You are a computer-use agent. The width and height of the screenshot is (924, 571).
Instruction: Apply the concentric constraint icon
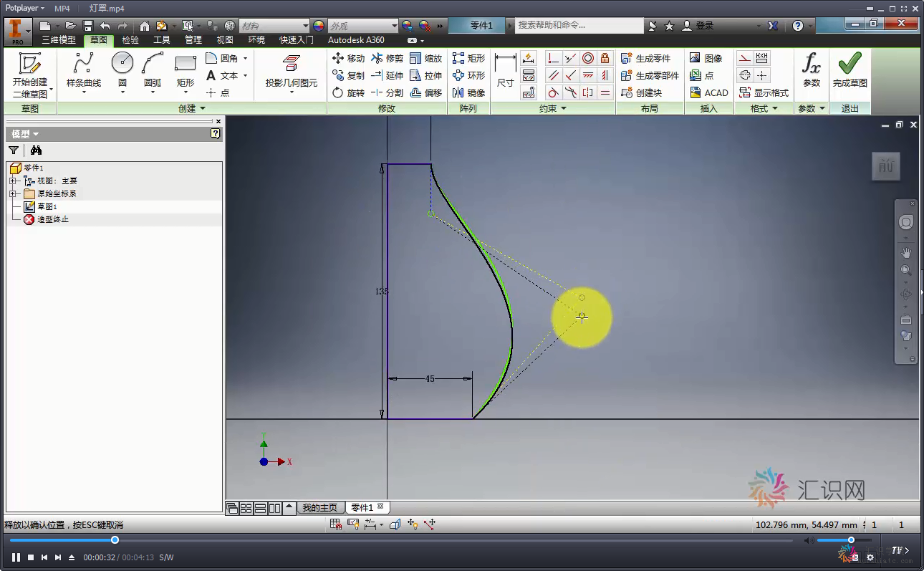point(588,58)
